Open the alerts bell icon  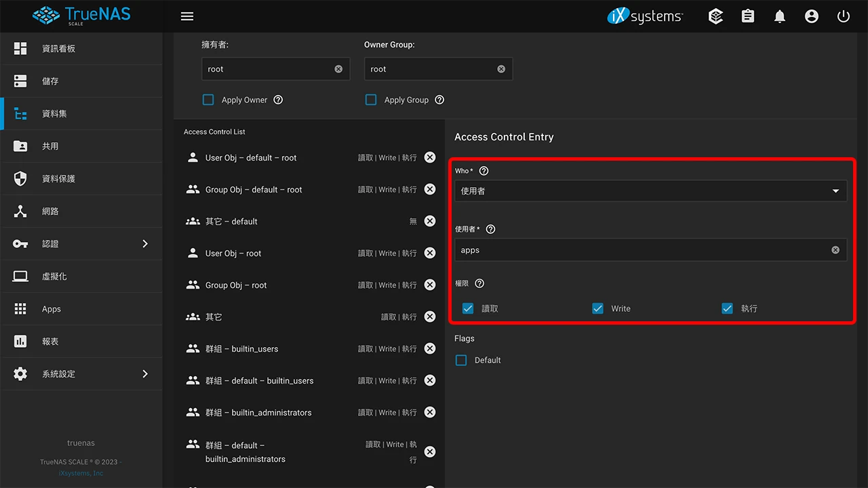coord(780,16)
